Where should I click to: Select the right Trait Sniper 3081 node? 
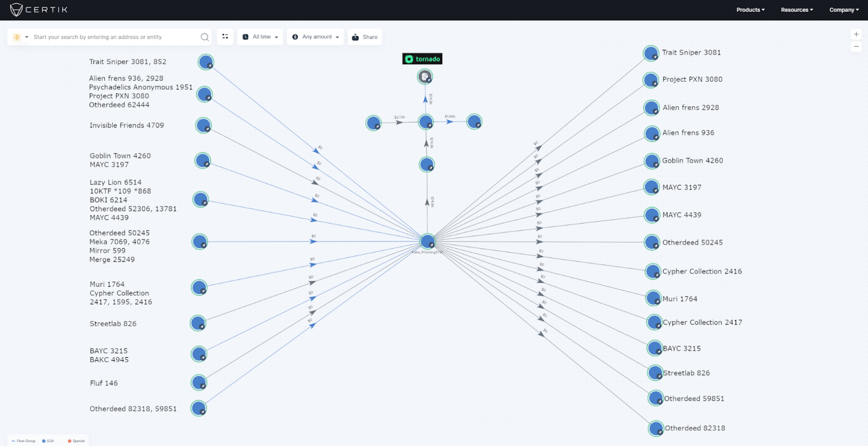pos(650,53)
